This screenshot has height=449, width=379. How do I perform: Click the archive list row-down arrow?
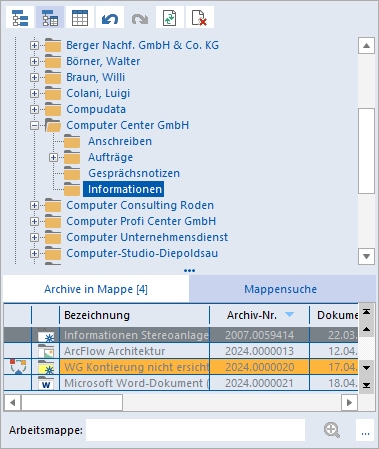[x=366, y=368]
